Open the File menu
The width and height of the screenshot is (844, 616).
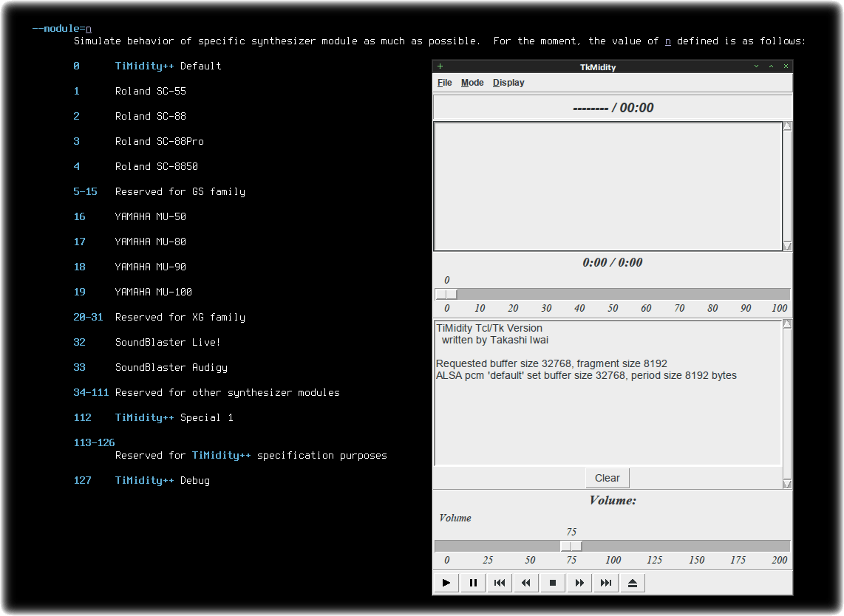click(x=445, y=82)
